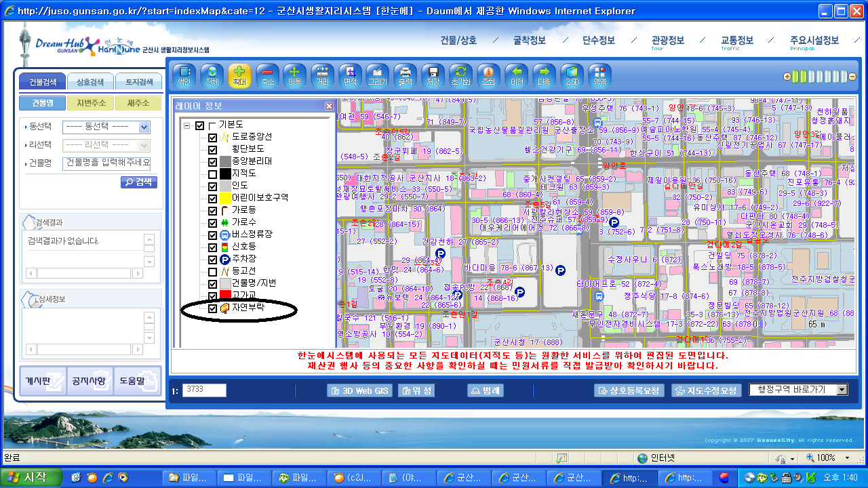This screenshot has height=488, width=868.
Task: Reset the map with 초기화 icon
Action: 460,75
